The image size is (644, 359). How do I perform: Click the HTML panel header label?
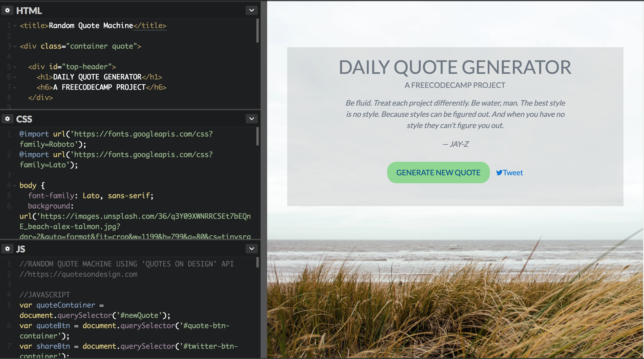click(29, 10)
